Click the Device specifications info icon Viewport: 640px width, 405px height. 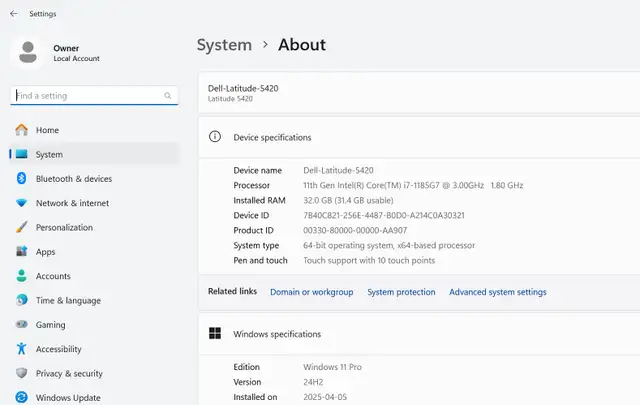215,136
